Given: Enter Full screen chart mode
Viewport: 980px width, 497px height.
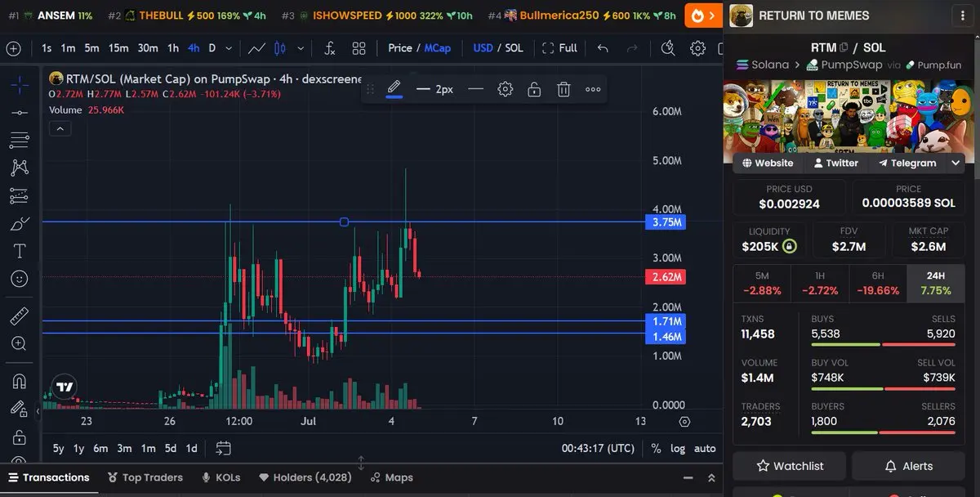Looking at the screenshot, I should coord(560,48).
